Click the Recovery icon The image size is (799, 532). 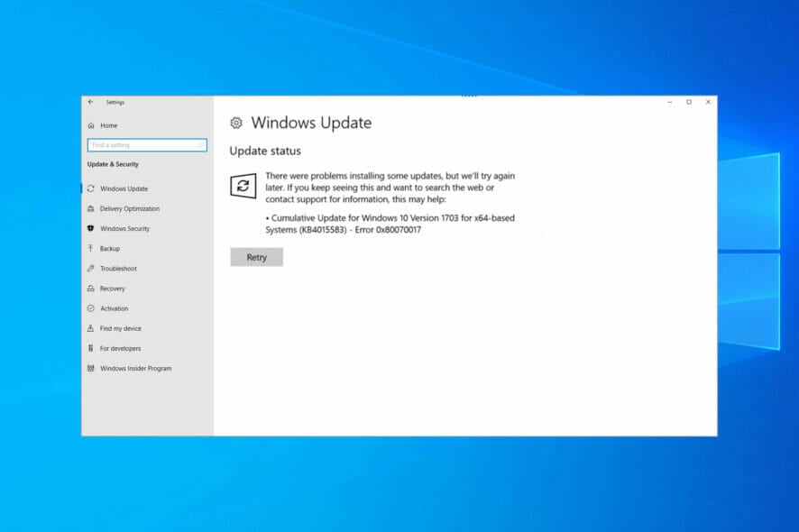[91, 289]
